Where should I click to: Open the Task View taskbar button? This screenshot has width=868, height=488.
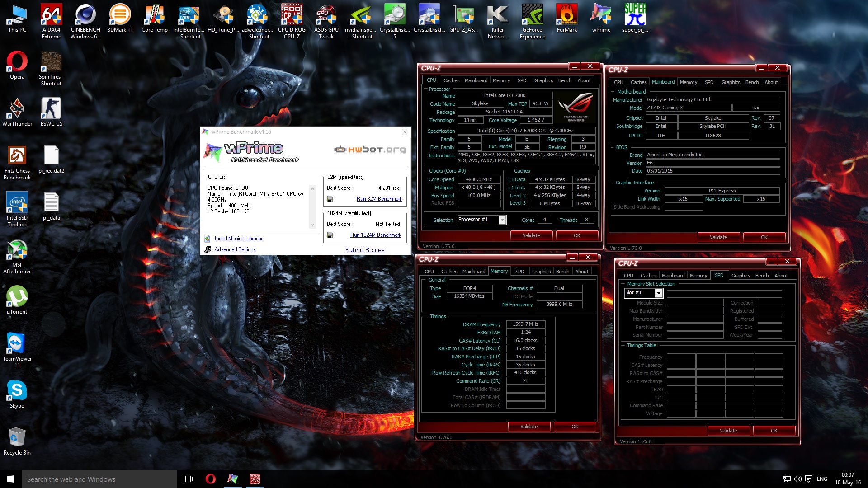coord(188,479)
